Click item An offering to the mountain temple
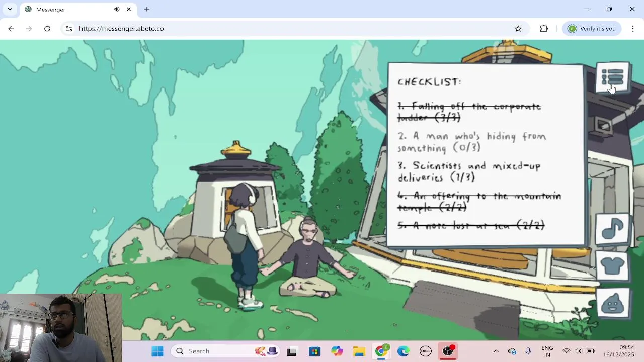This screenshot has width=644, height=362. (x=479, y=201)
